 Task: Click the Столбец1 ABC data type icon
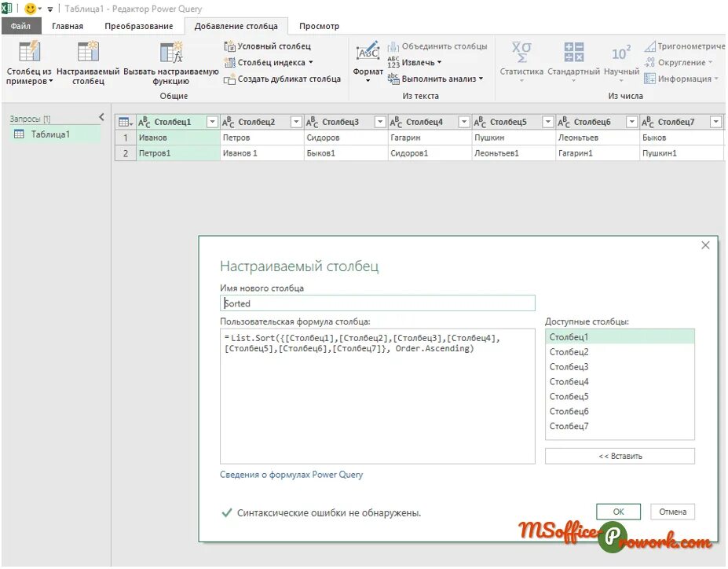144,122
